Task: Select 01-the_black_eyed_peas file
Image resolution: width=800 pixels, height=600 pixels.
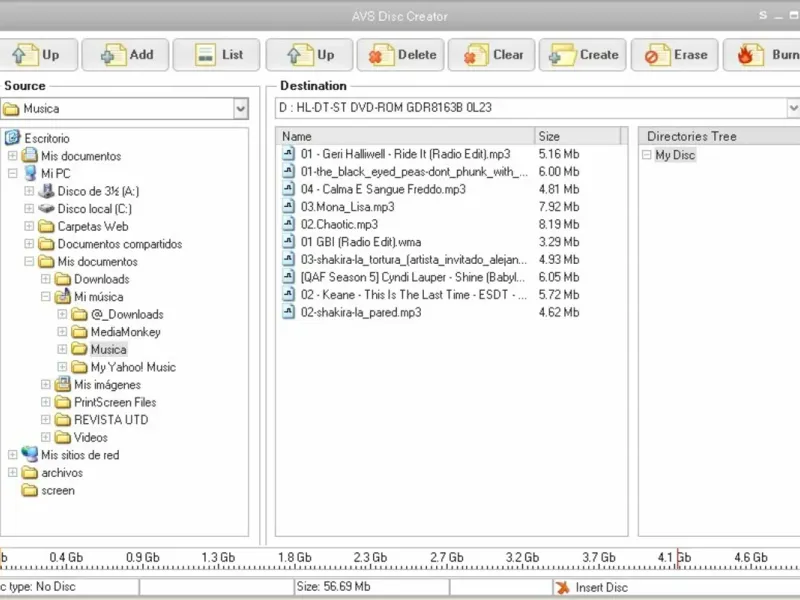Action: coord(414,171)
